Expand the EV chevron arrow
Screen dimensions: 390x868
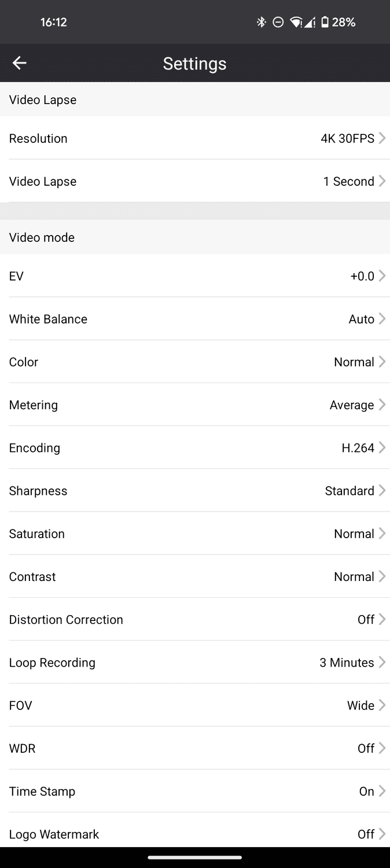coord(382,276)
